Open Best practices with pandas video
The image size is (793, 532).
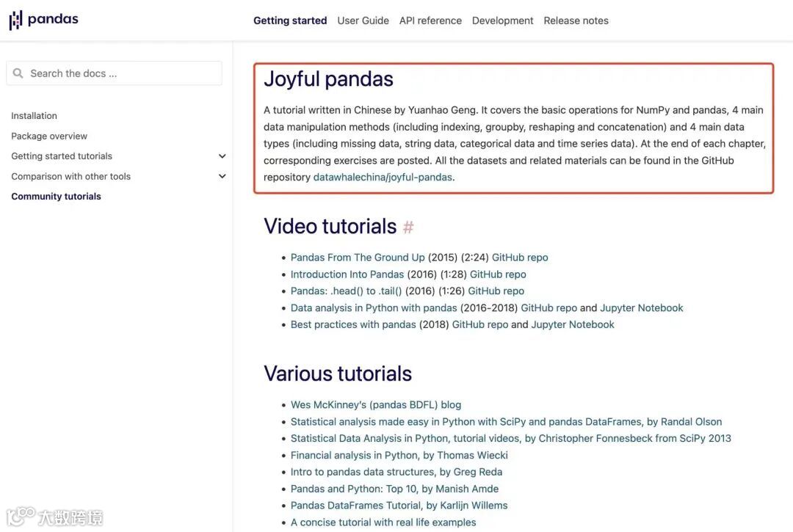(353, 325)
